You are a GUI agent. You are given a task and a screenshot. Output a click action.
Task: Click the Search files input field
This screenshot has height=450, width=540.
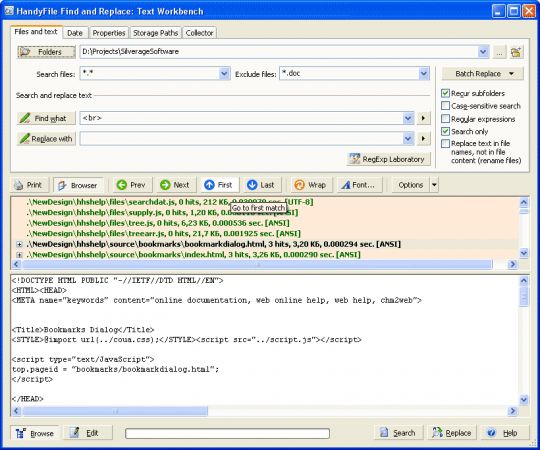coord(149,74)
